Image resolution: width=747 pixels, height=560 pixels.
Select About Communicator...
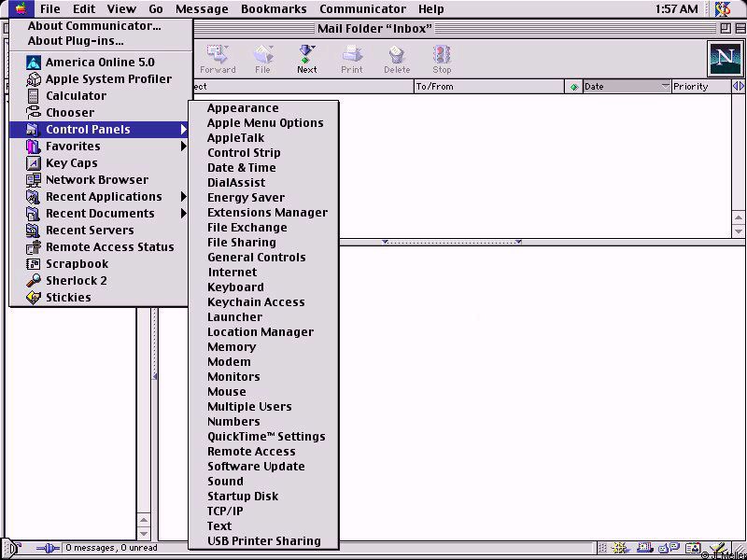[93, 26]
